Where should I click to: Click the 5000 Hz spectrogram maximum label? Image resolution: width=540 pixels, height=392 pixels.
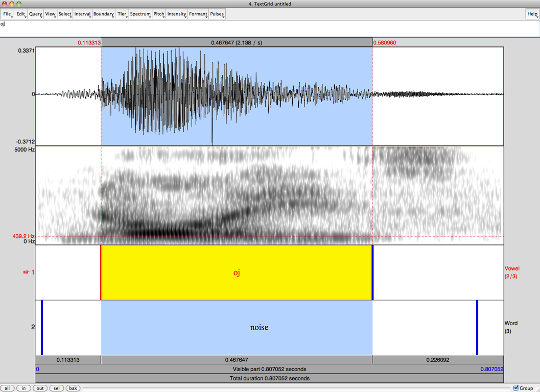[x=25, y=150]
